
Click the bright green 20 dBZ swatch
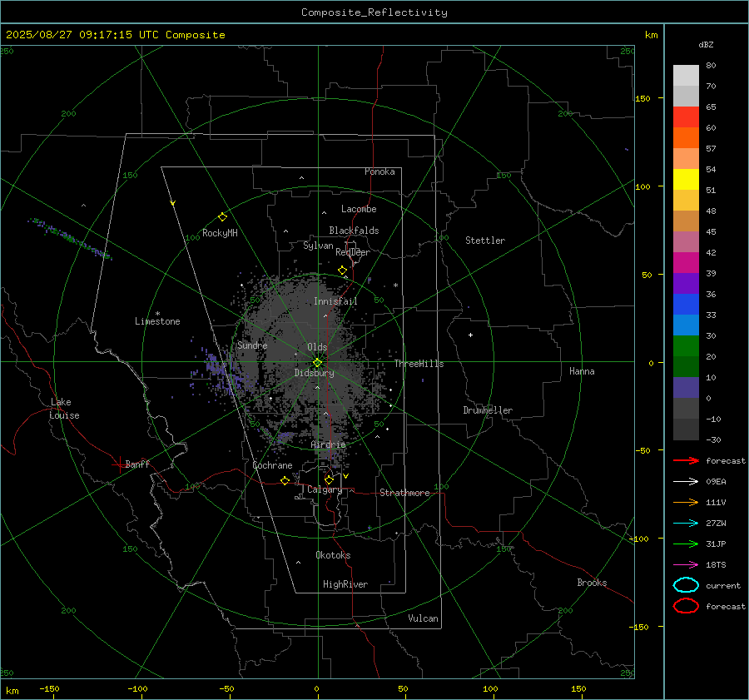686,345
